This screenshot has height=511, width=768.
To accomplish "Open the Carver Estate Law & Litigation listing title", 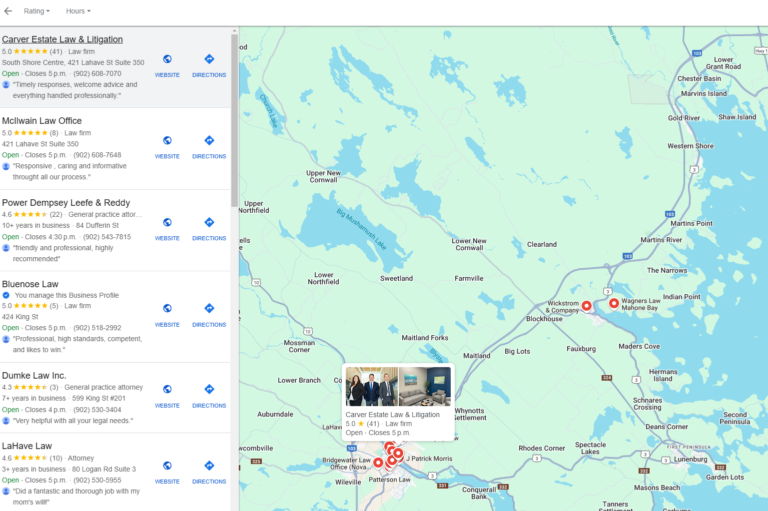I will [62, 39].
